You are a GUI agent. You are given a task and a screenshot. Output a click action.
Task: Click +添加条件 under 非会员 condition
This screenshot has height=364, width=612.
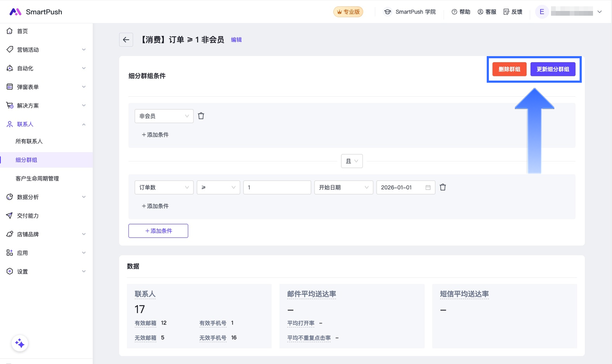155,135
